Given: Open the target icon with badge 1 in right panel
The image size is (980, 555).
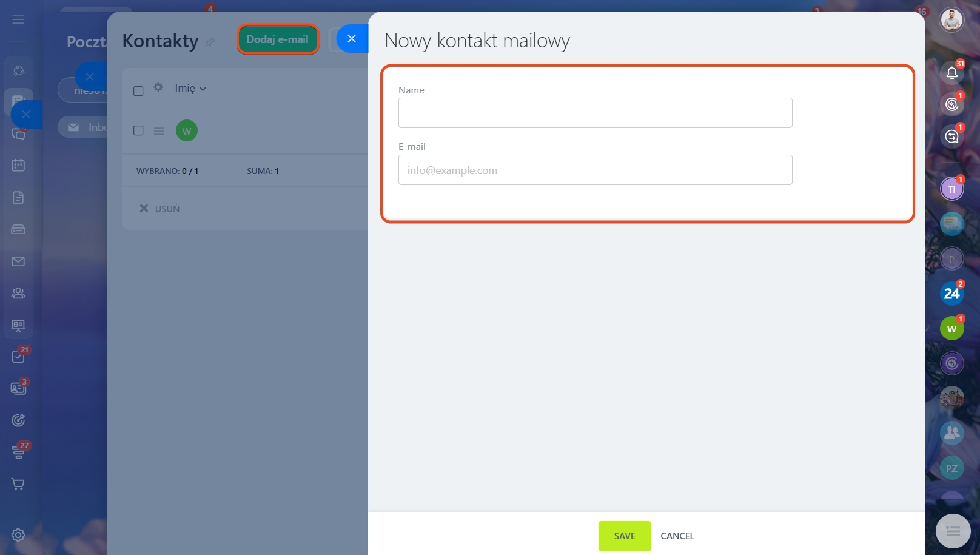Looking at the screenshot, I should [952, 104].
